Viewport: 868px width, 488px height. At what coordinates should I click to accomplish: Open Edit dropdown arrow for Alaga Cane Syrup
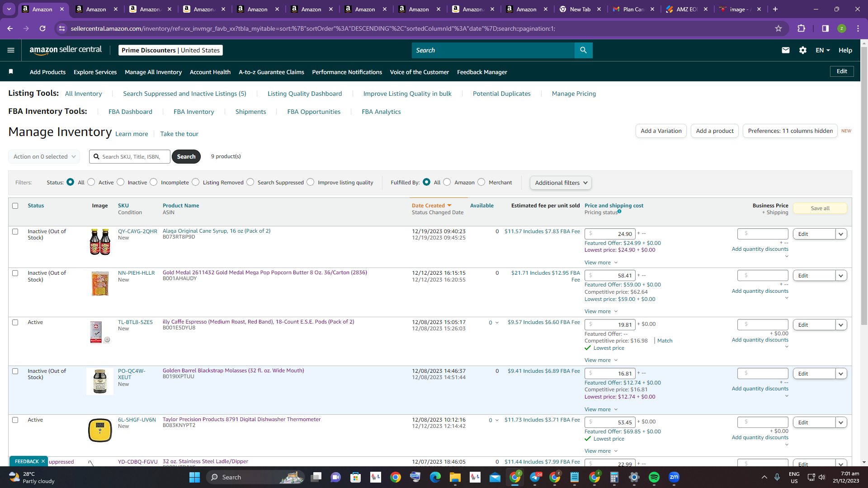(x=841, y=234)
